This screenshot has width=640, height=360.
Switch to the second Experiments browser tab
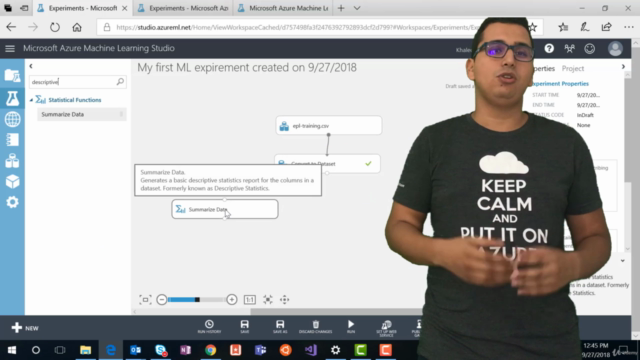183,8
